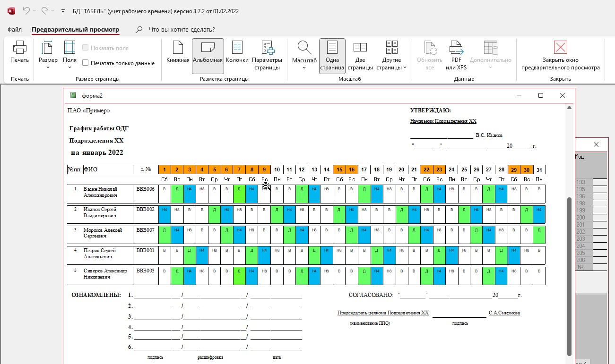Click the orange day 29 header cell
Image resolution: width=615 pixels, height=364 pixels.
pyautogui.click(x=514, y=169)
